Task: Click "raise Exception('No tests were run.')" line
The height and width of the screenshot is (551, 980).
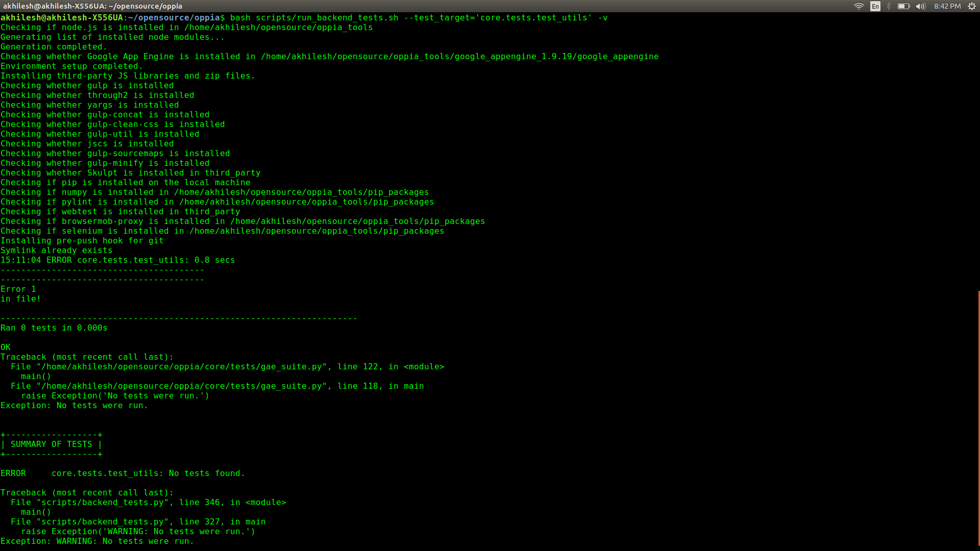Action: point(115,396)
